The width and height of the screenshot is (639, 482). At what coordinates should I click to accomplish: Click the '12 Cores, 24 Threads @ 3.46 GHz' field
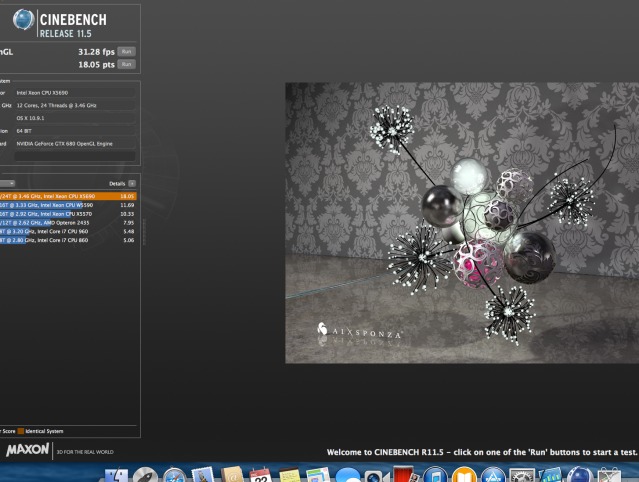(x=75, y=106)
